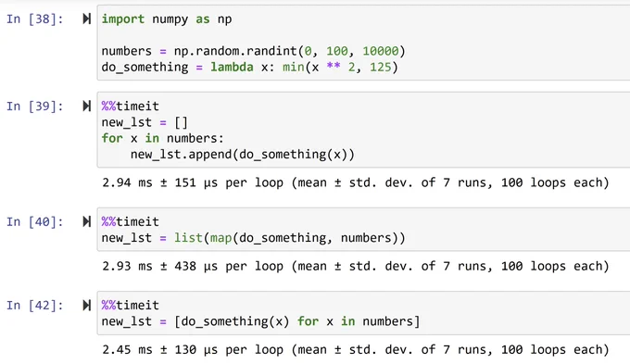Image resolution: width=630 pixels, height=364 pixels.
Task: Click inside the import numpy code cell
Action: tap(363, 43)
